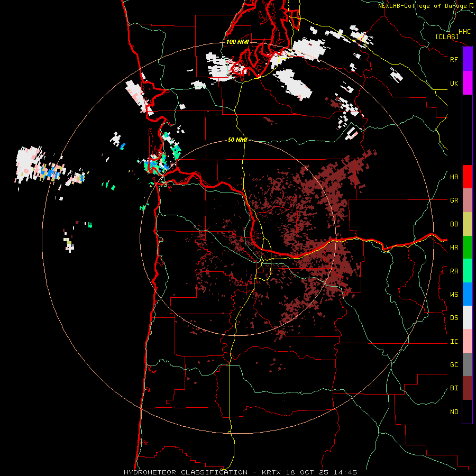
Task: Click the WS blue legend color swatch
Action: [x=467, y=294]
